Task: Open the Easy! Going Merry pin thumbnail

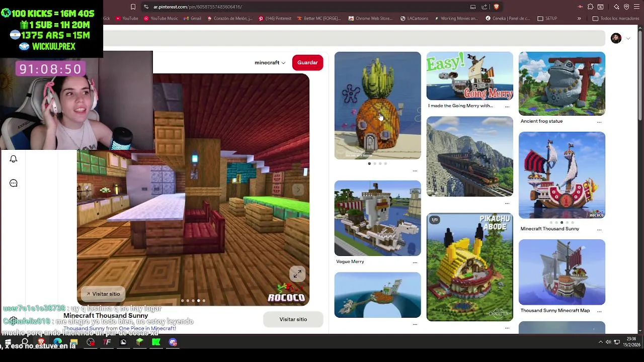Action: (x=470, y=76)
